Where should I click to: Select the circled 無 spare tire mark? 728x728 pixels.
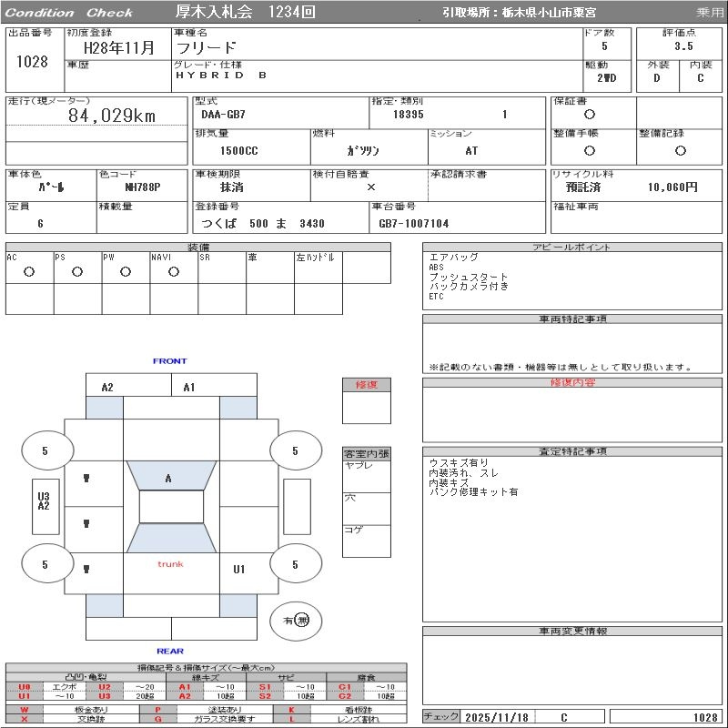point(302,620)
